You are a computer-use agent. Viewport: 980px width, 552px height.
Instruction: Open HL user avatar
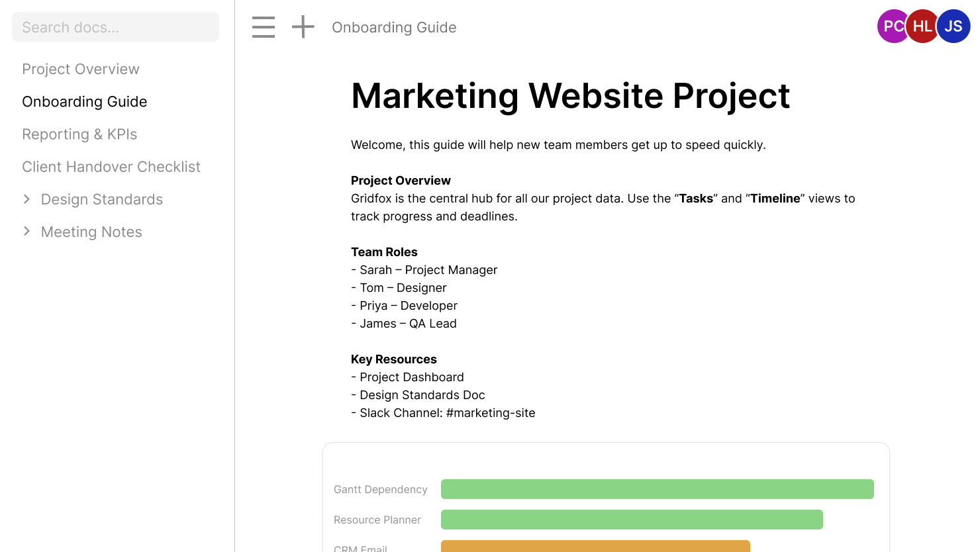tap(922, 26)
